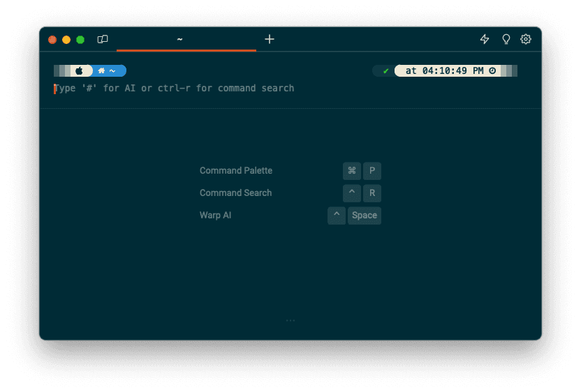Screen dimensions: 581x392
Task: Toggle the tabs panel icon beside window controls
Action: click(103, 39)
